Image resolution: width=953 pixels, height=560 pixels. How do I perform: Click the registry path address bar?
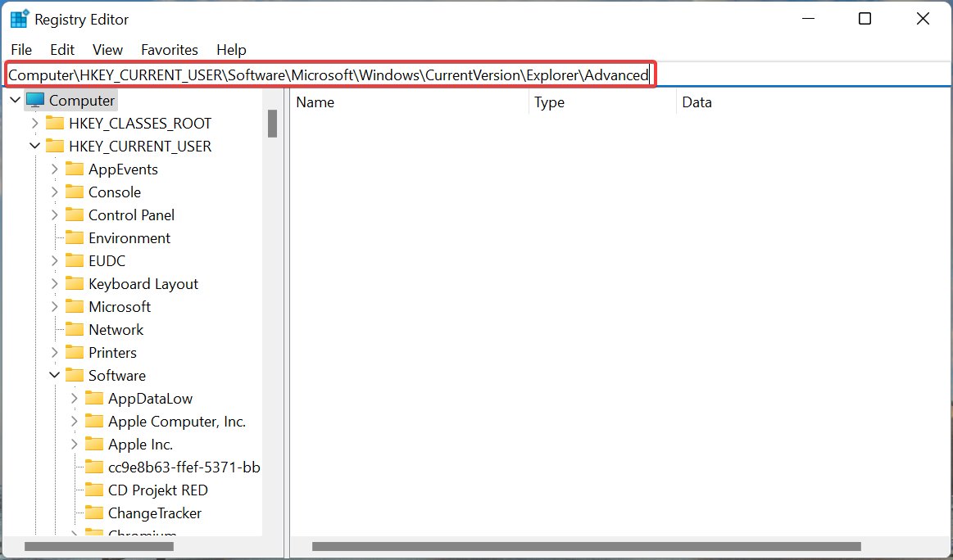(x=478, y=75)
